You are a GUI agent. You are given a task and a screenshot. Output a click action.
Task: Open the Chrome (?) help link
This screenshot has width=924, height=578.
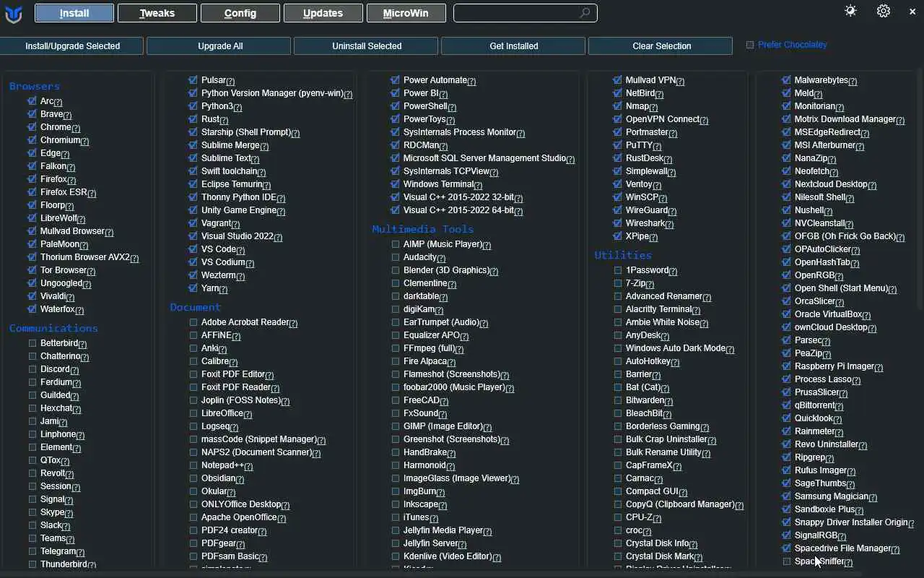pyautogui.click(x=76, y=128)
